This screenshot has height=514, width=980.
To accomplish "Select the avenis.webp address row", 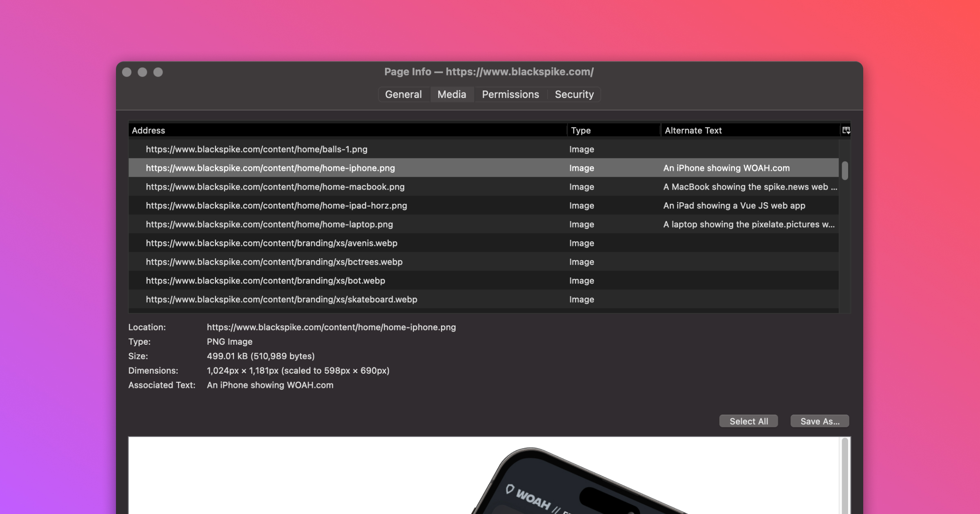I will pos(483,243).
